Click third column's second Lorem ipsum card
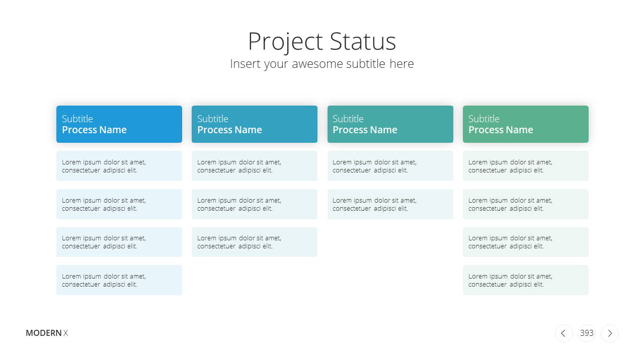 click(390, 204)
